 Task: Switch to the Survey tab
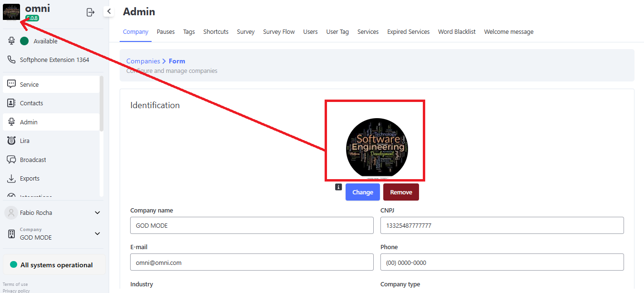(246, 32)
